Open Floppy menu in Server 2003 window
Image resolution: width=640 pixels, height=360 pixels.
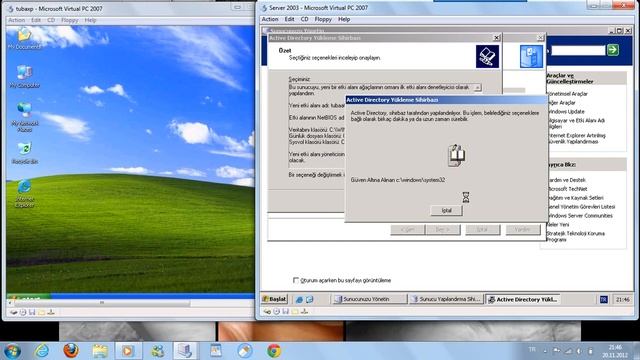[x=323, y=19]
